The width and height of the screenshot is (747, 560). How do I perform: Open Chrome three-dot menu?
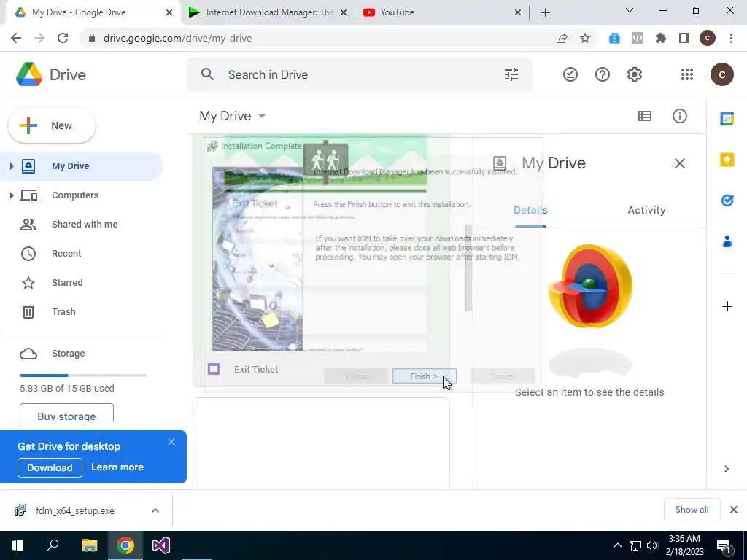(x=731, y=38)
